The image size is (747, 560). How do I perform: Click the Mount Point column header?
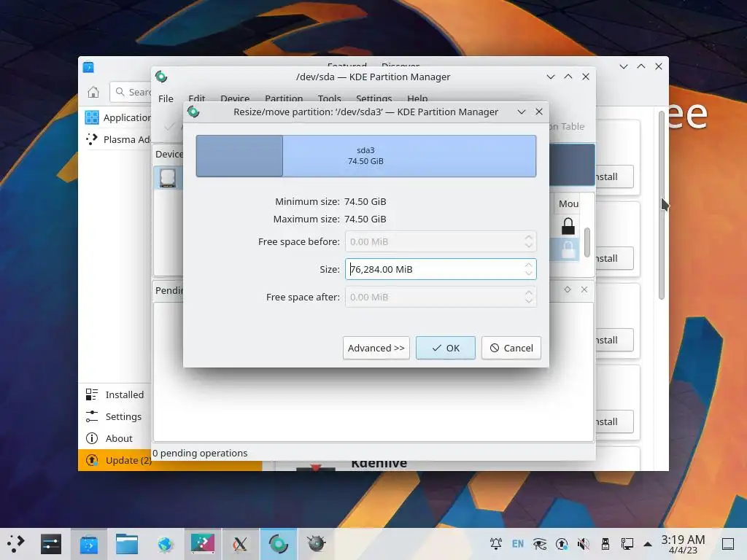tap(569, 204)
